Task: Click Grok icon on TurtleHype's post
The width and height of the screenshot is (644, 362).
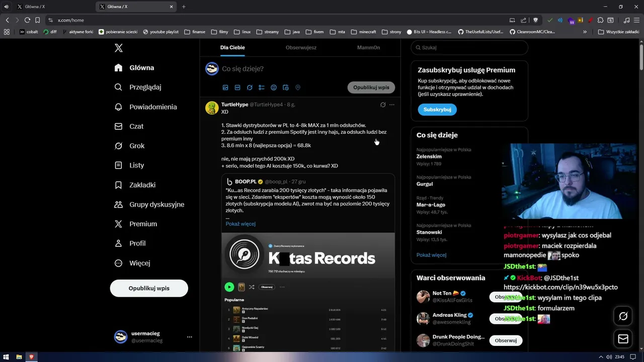Action: (383, 105)
